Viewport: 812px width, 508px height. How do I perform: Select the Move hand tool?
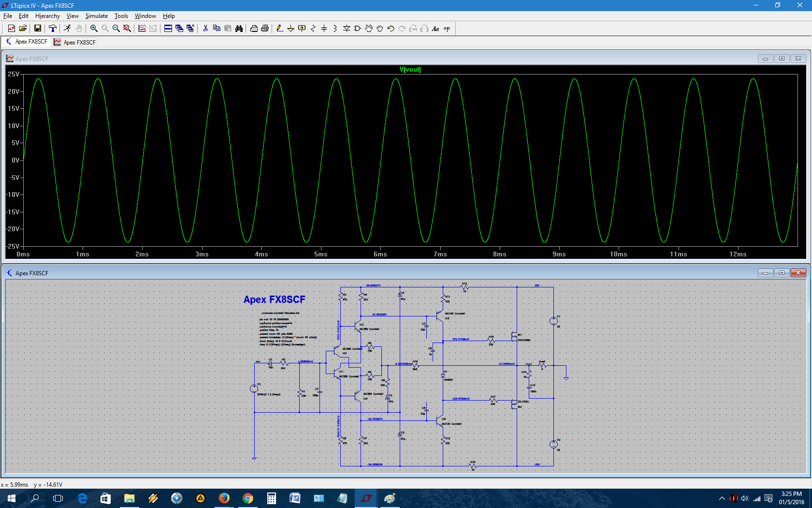(369, 29)
